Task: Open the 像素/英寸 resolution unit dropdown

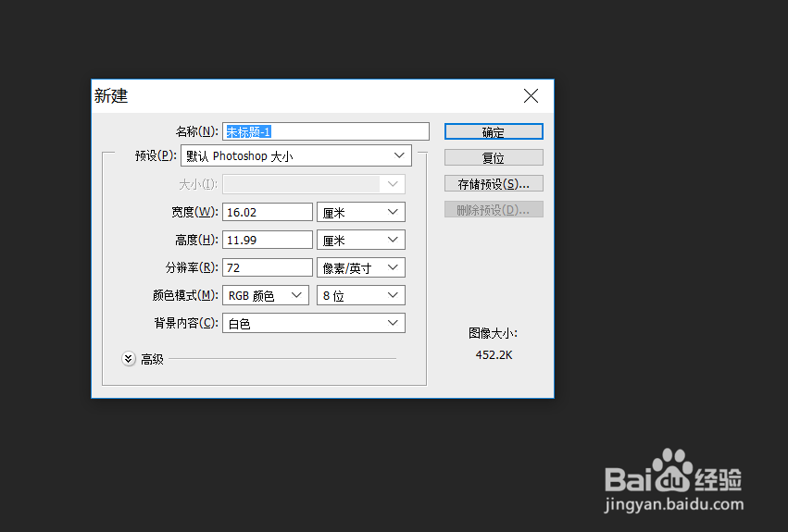Action: [361, 267]
